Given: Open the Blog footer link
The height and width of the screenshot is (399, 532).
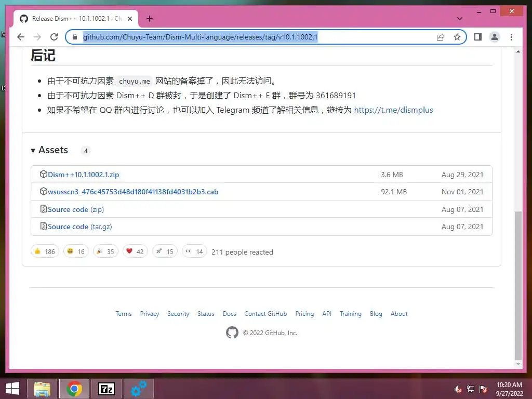Looking at the screenshot, I should [x=376, y=314].
